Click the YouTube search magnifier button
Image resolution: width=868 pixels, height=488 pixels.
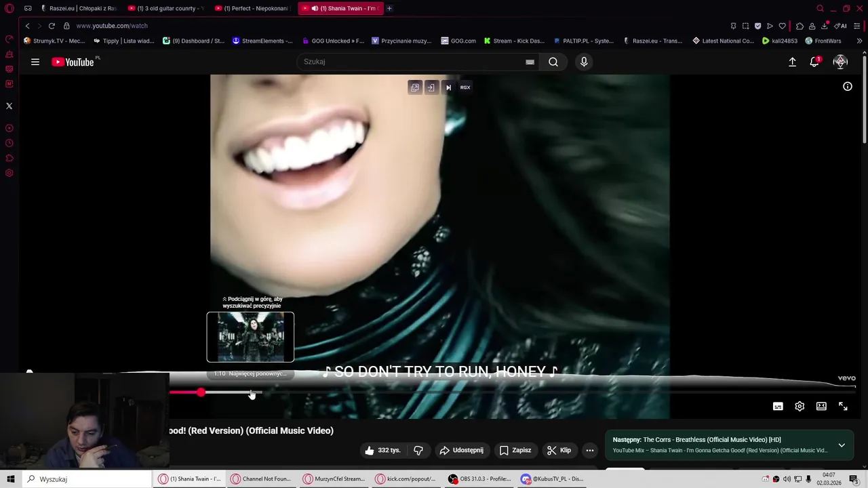click(553, 62)
